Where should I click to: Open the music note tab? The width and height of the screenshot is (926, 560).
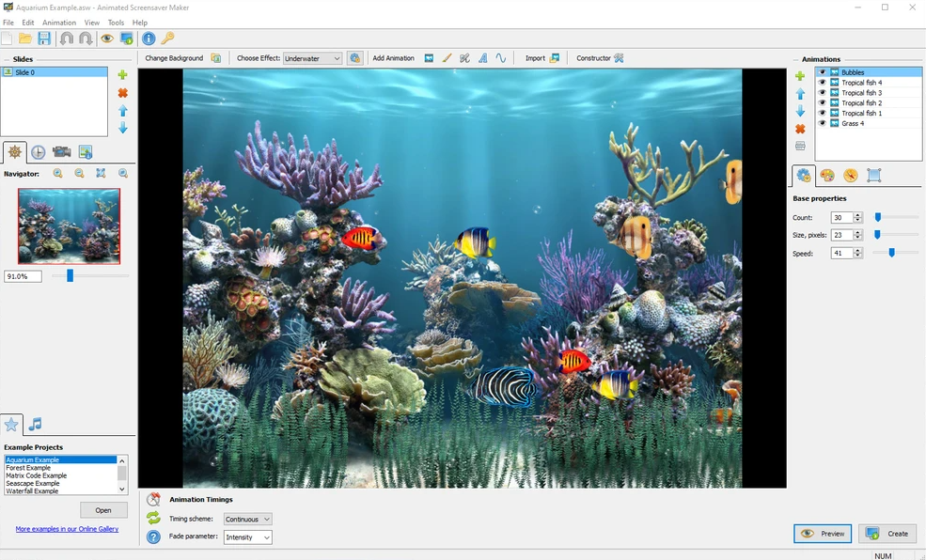[x=35, y=425]
